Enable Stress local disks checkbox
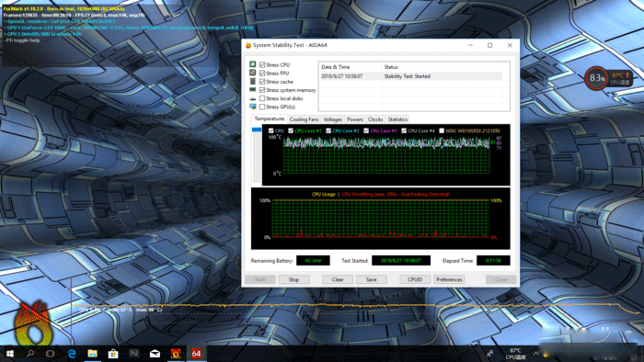Image resolution: width=644 pixels, height=362 pixels. tap(262, 98)
